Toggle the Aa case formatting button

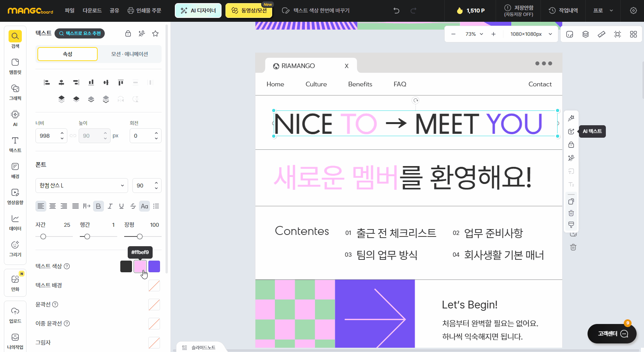144,206
